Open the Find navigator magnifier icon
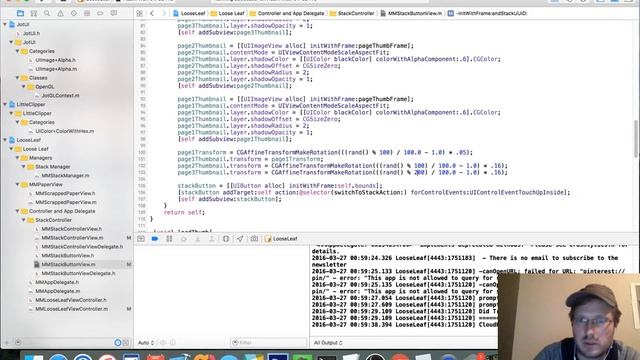 click(47, 13)
